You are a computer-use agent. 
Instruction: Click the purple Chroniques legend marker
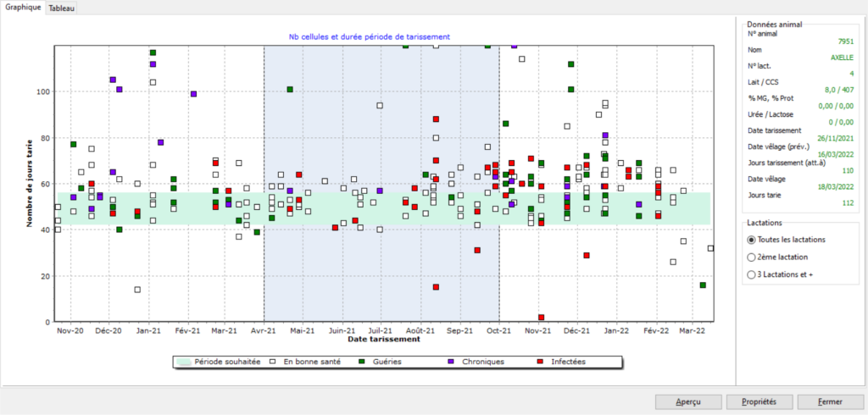[450, 362]
